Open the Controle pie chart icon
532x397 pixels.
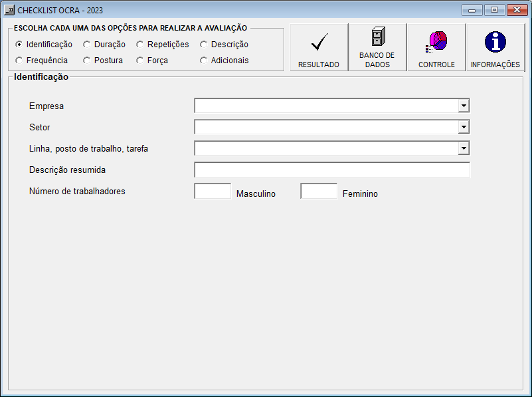point(436,43)
